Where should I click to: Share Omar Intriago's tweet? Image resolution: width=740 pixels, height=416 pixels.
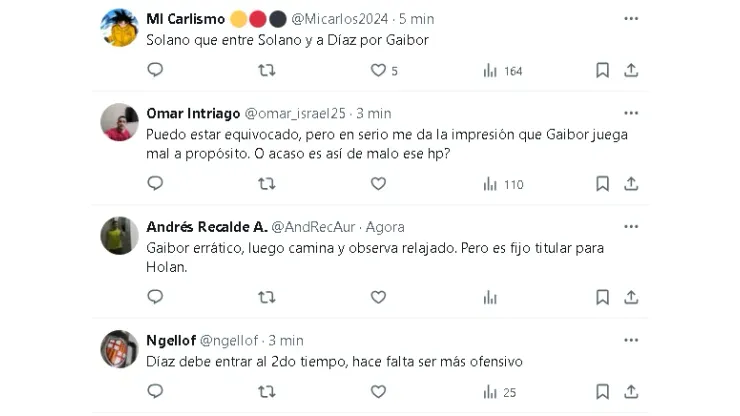(631, 184)
